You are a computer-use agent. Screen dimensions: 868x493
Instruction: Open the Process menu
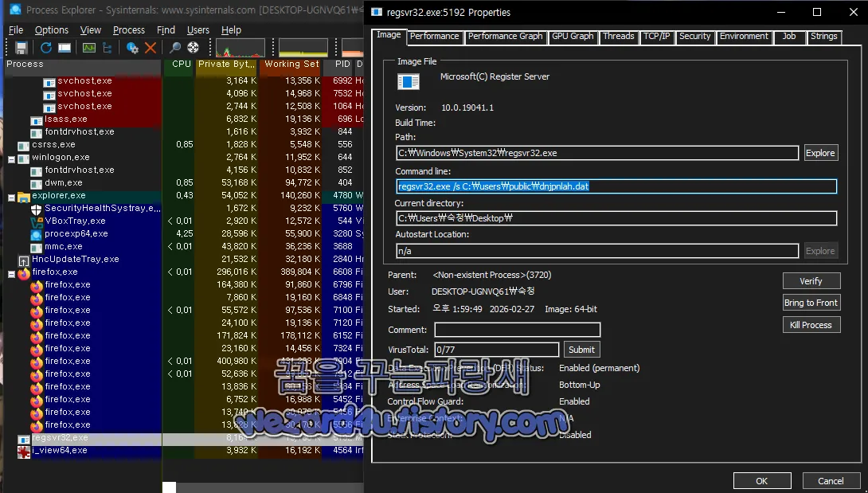point(128,30)
